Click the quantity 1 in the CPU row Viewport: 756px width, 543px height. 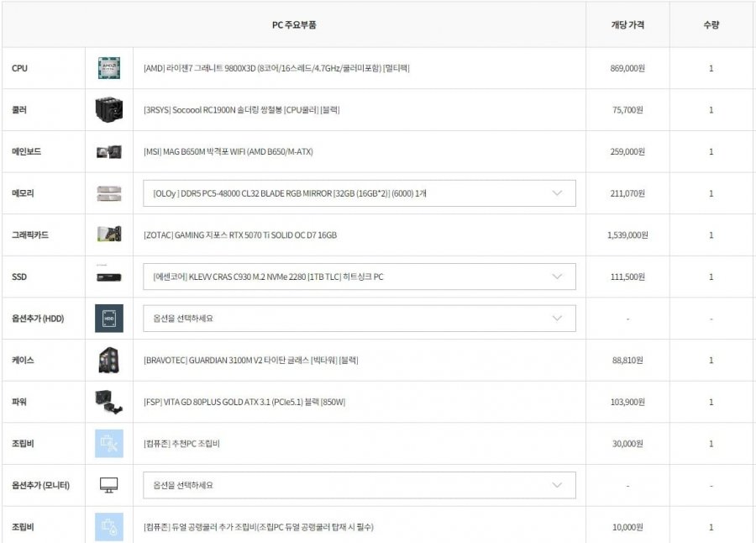(x=711, y=68)
